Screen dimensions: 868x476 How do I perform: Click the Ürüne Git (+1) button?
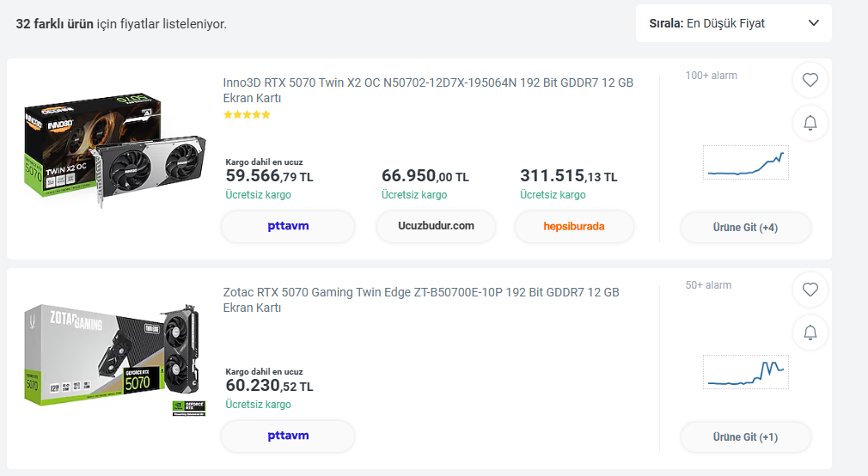745,437
